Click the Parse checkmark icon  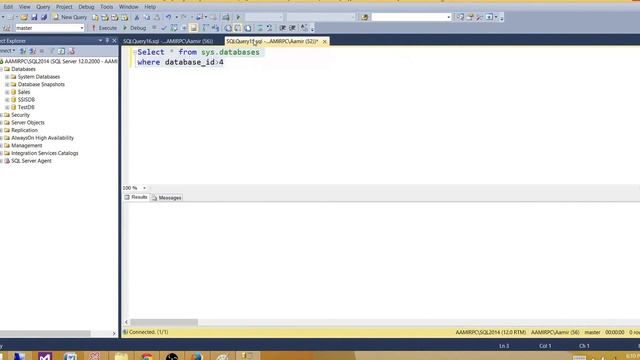coord(164,28)
